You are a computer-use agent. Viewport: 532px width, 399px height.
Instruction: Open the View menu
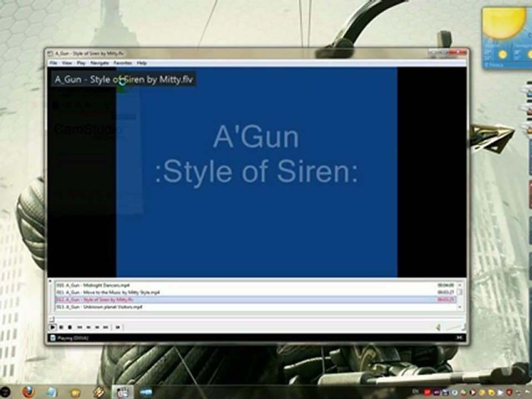pyautogui.click(x=67, y=63)
